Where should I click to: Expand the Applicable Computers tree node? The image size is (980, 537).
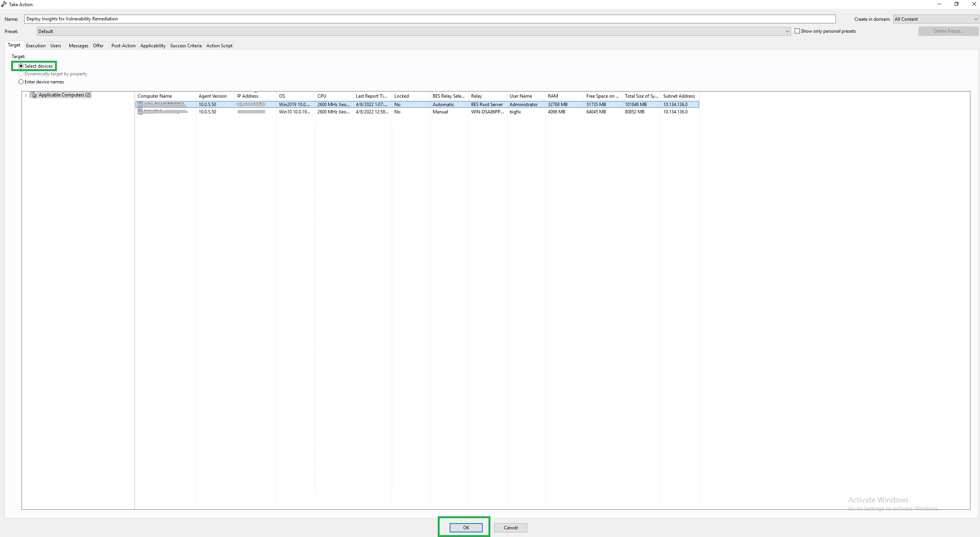(26, 95)
